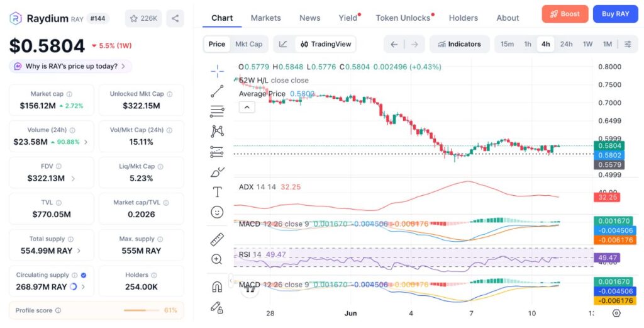Show FDV info tooltip icon
Image resolution: width=644 pixels, height=328 pixels.
coord(58,166)
